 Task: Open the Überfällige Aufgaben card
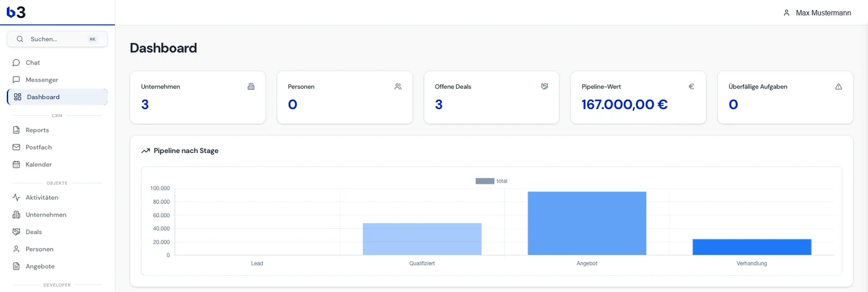click(x=786, y=97)
